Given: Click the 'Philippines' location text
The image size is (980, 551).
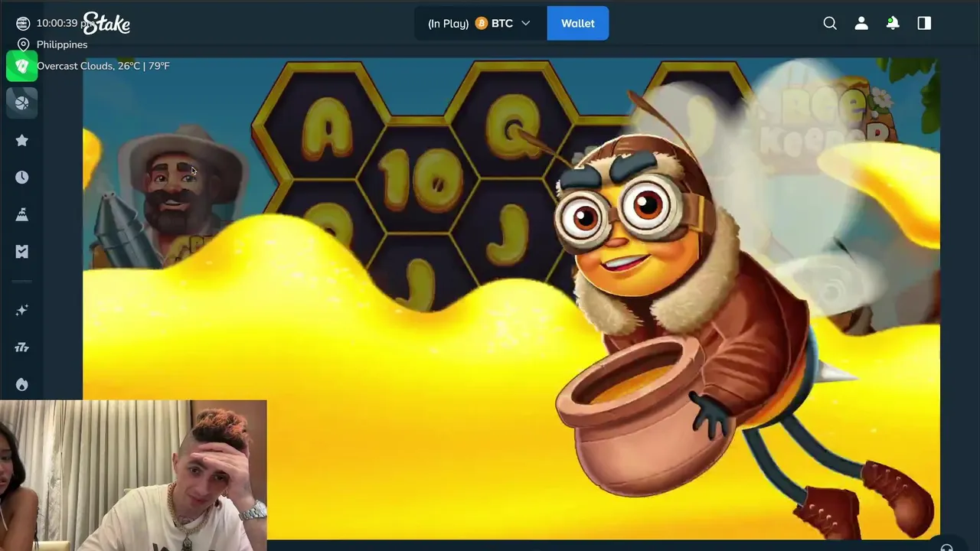Looking at the screenshot, I should [62, 44].
